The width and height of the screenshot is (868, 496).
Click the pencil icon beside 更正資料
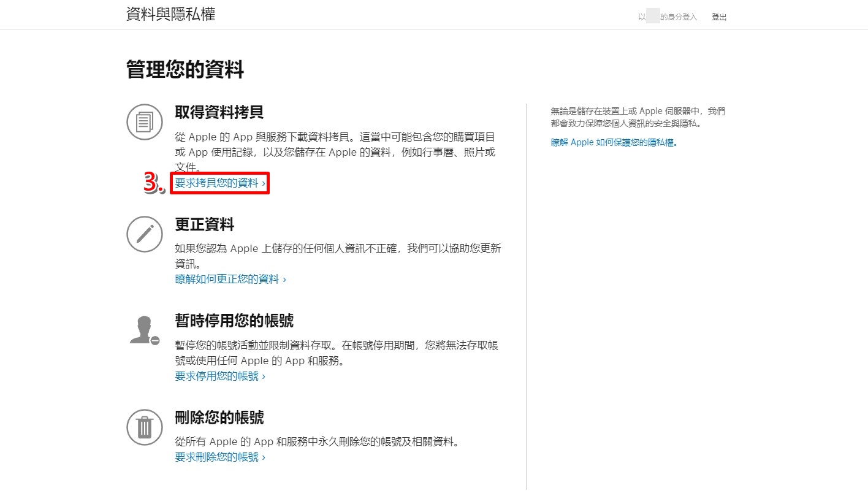[145, 234]
